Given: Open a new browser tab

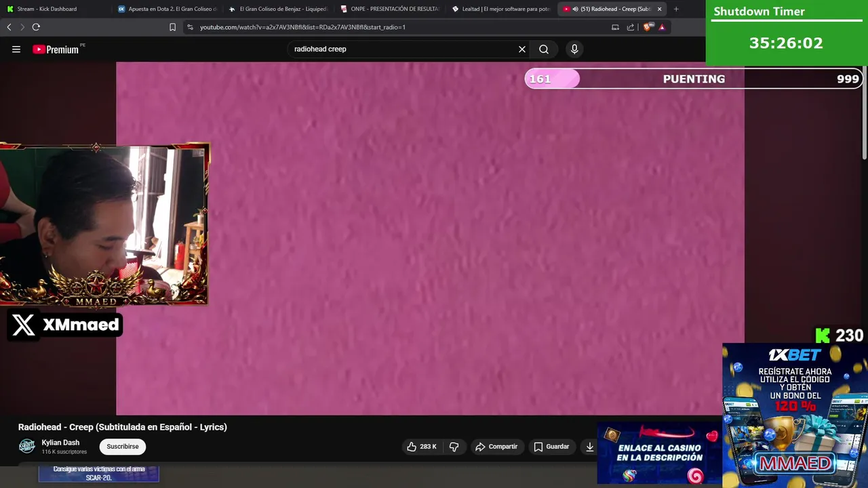Looking at the screenshot, I should pyautogui.click(x=676, y=9).
